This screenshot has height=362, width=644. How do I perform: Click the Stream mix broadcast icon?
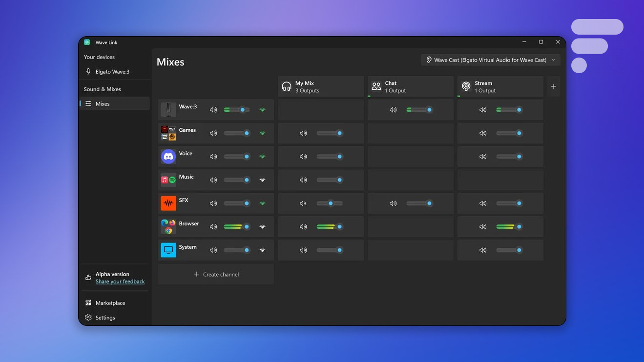(x=466, y=87)
